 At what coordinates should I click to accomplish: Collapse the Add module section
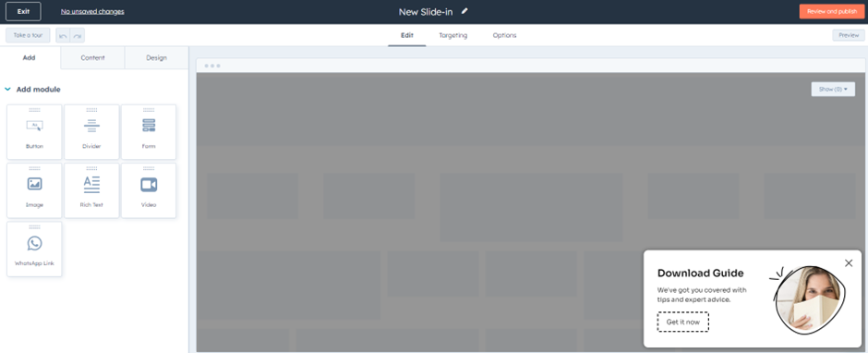coord(7,90)
